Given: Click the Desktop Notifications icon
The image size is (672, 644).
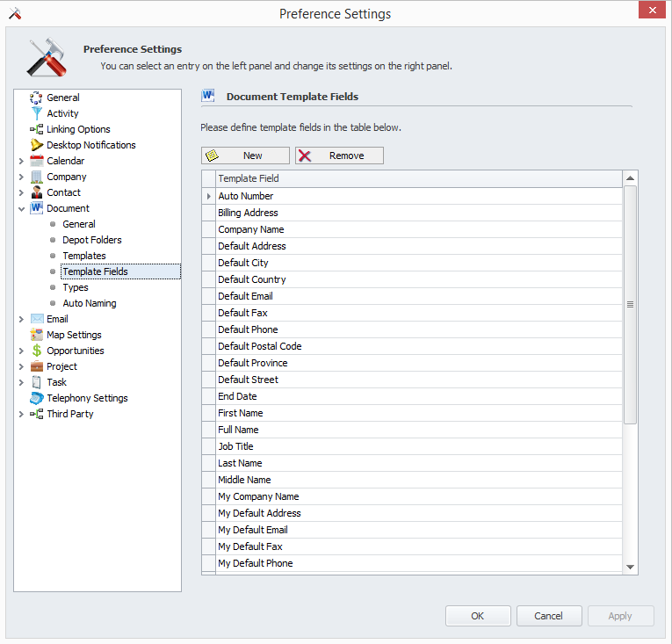Looking at the screenshot, I should pyautogui.click(x=37, y=145).
